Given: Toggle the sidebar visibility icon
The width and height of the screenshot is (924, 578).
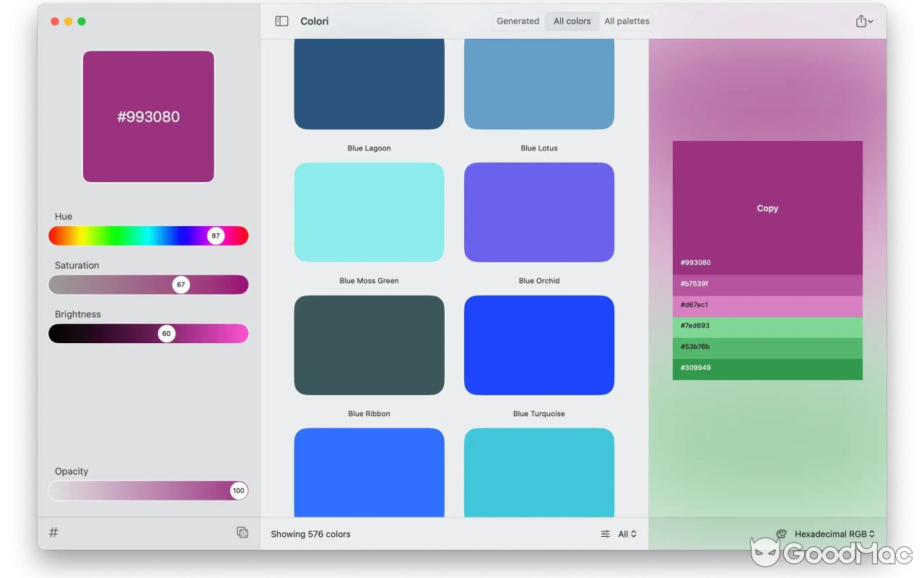Looking at the screenshot, I should click(281, 21).
